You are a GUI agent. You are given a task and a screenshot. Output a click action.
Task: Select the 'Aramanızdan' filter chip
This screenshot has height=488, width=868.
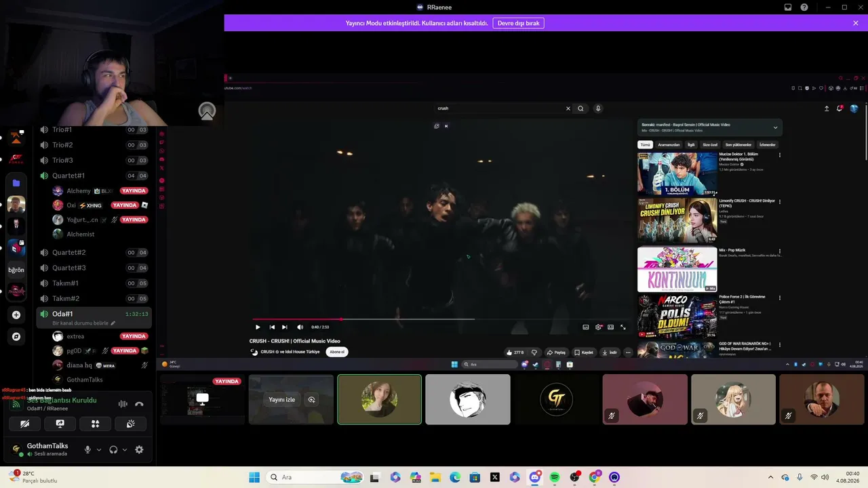[669, 144]
